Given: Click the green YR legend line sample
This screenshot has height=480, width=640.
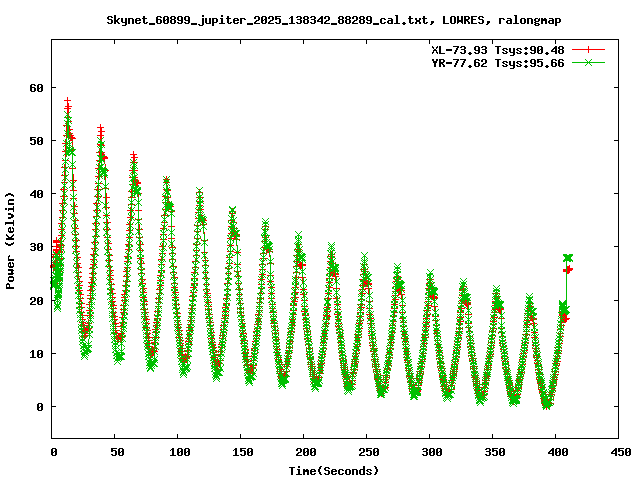Looking at the screenshot, I should [588, 63].
